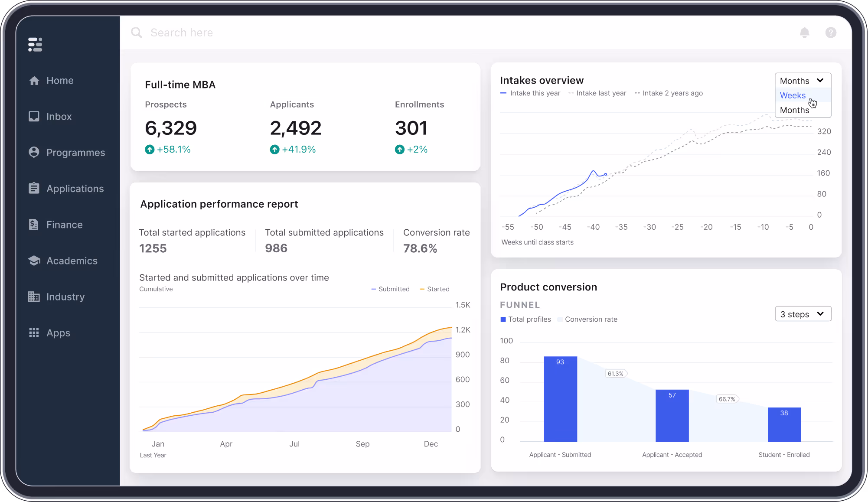Viewport: 868px width, 502px height.
Task: Go to Home from the sidebar
Action: [x=34, y=80]
